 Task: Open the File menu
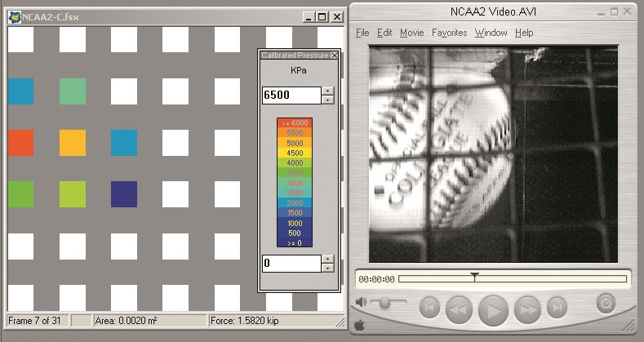(x=362, y=33)
